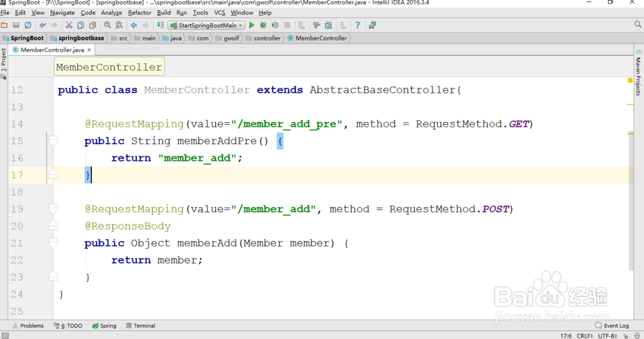Open the Project Structure icon
The height and width of the screenshot is (339, 644).
[328, 26]
